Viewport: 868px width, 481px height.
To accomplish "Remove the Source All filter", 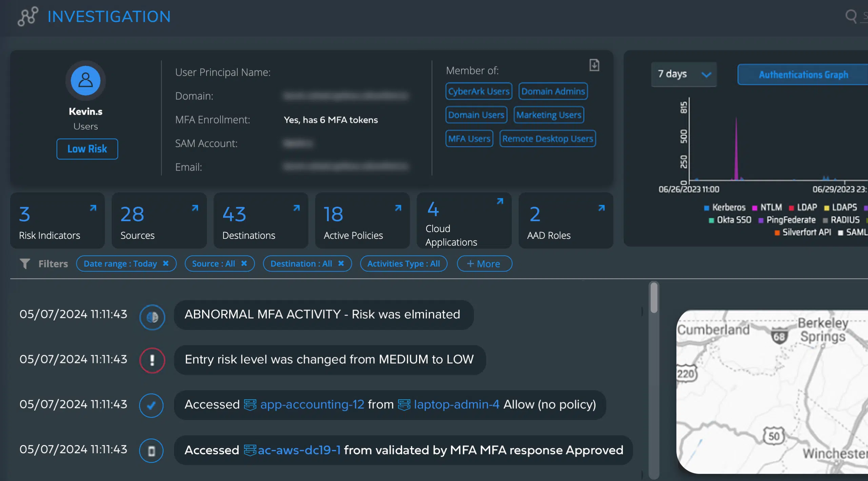I will point(244,264).
